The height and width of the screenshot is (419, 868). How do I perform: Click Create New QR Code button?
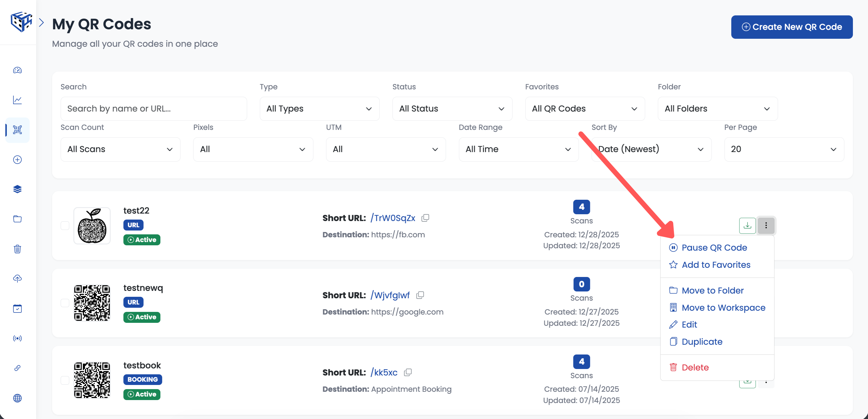(791, 27)
